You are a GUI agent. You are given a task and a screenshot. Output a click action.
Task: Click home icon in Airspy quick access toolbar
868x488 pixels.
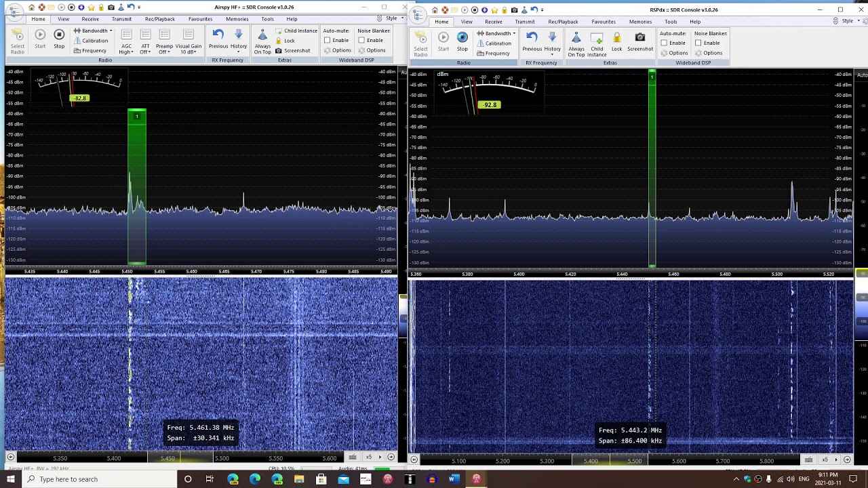31,7
